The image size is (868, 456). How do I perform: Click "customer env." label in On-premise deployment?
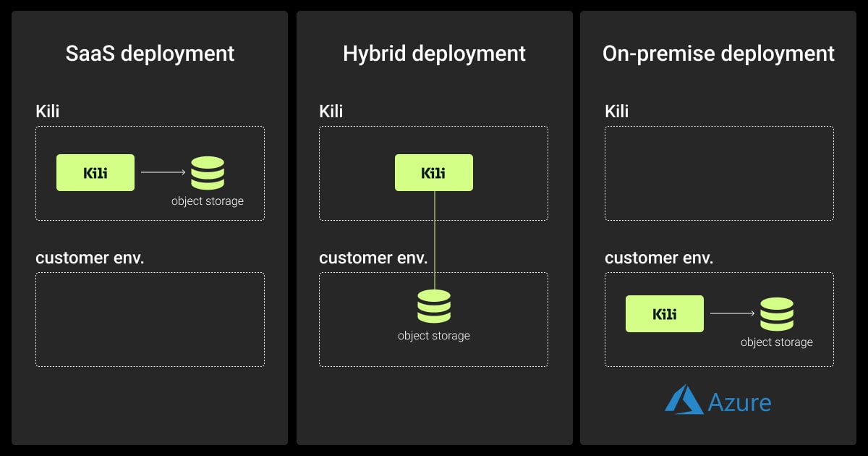(x=659, y=258)
